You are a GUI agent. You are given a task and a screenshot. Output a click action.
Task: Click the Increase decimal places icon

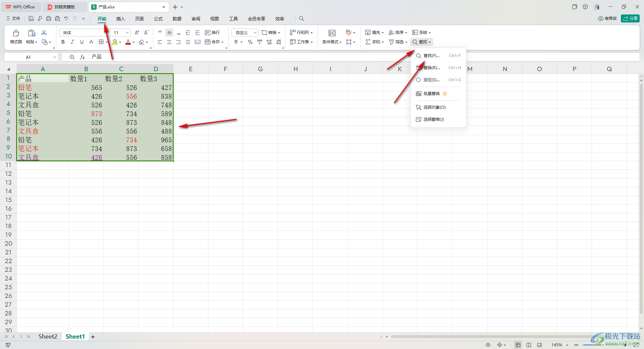269,42
